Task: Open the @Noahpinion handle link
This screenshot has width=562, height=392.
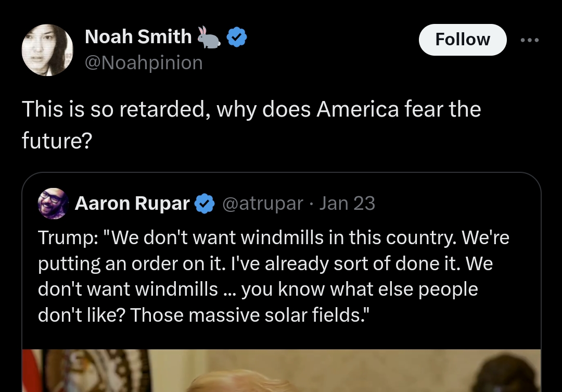Action: [x=144, y=62]
